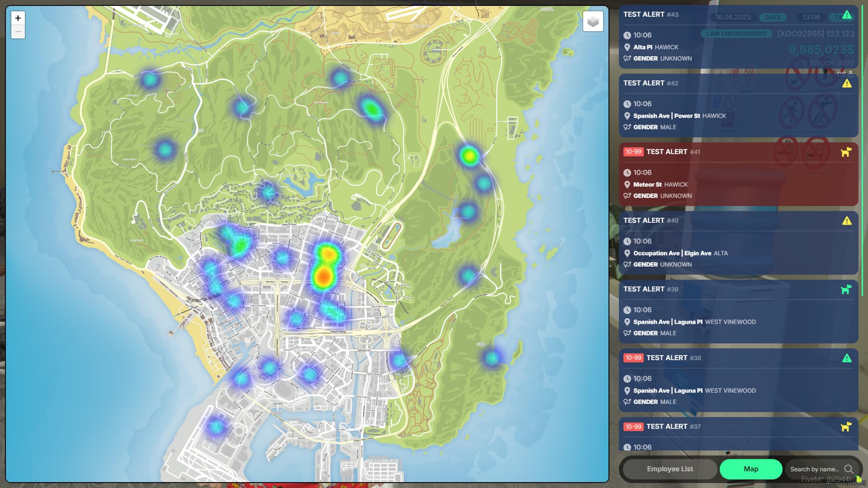Click warning triangle icon on Test Alert #40
Screen dimensions: 868x488
847,221
